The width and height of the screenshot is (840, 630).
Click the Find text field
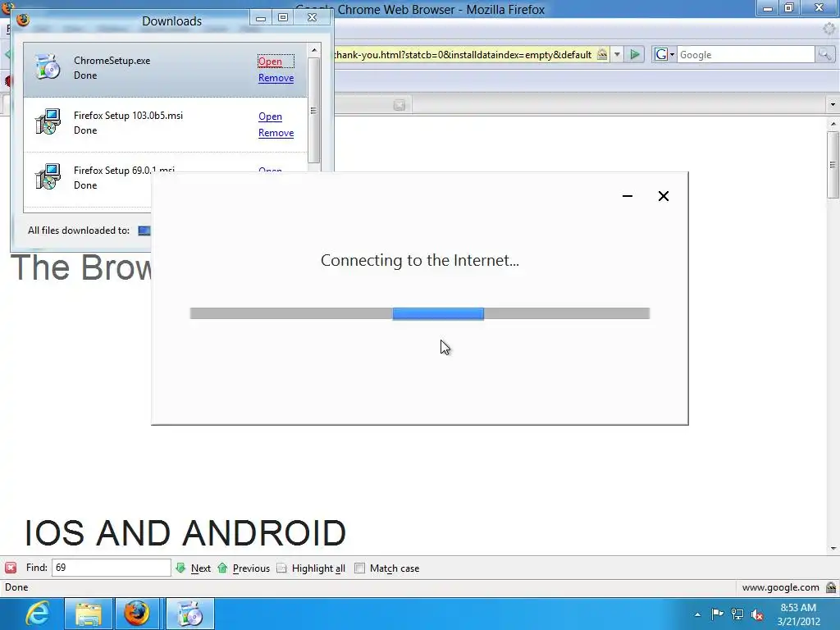tap(111, 568)
